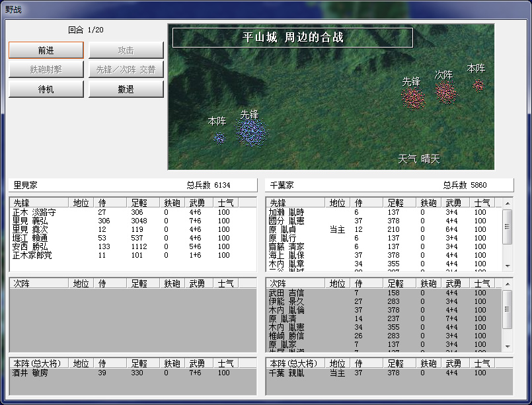The image size is (532, 405).
Task: Click 3048 足軽 value for 里見 義弘
Action: click(139, 221)
